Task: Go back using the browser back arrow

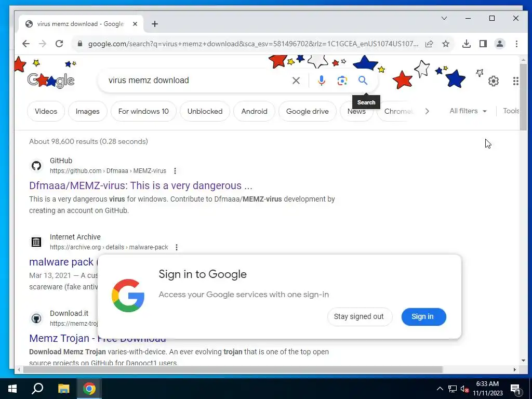Action: click(x=26, y=44)
